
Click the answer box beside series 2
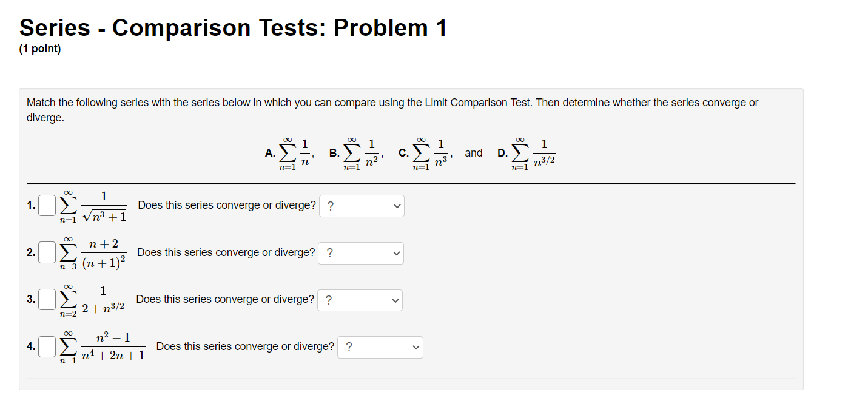pyautogui.click(x=46, y=253)
